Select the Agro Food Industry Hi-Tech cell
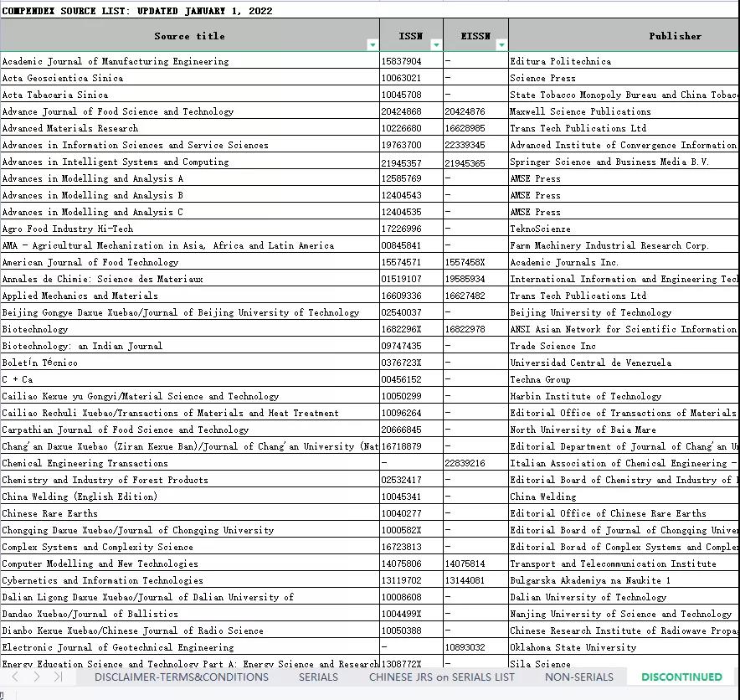 tap(190, 229)
